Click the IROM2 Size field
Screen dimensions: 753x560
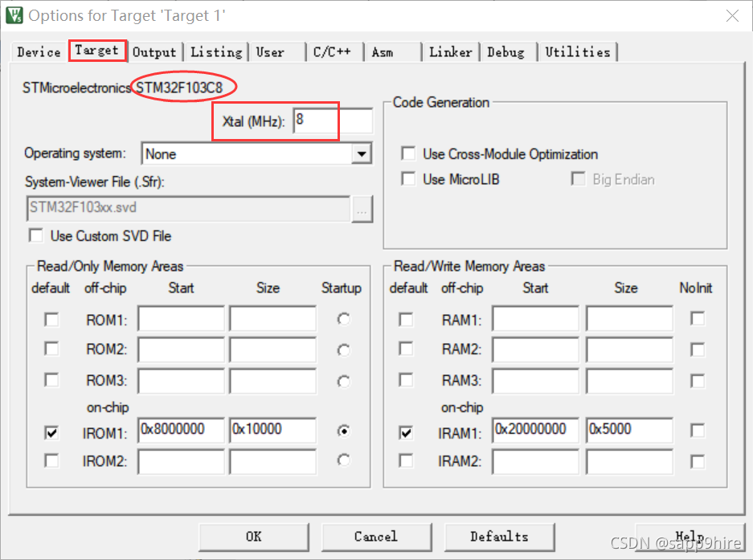click(x=272, y=461)
